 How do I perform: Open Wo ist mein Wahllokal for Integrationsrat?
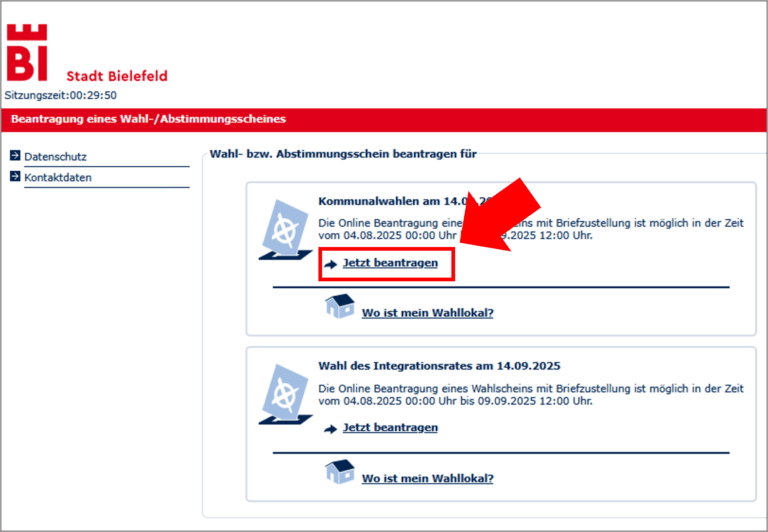coord(427,478)
